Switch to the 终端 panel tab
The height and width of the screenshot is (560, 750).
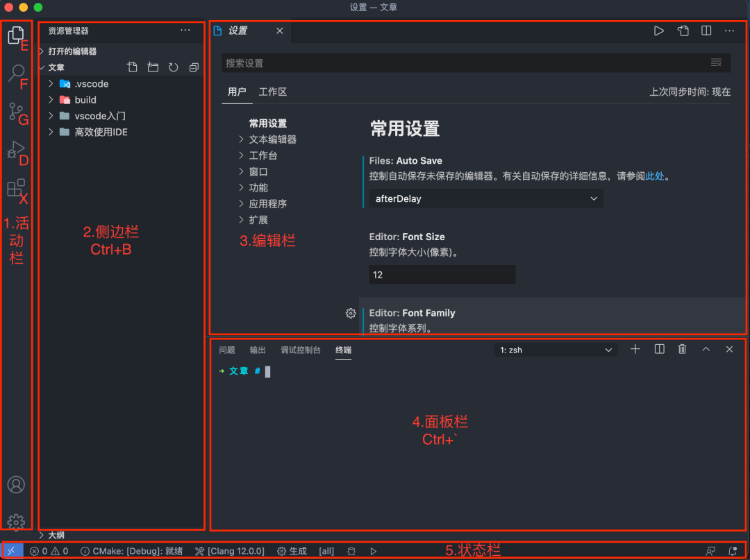[x=344, y=350]
